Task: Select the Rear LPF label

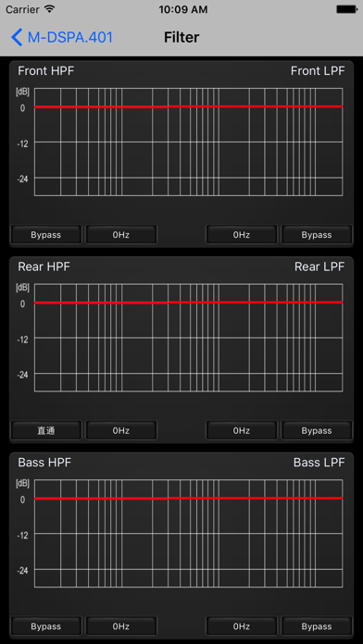Action: (x=319, y=266)
